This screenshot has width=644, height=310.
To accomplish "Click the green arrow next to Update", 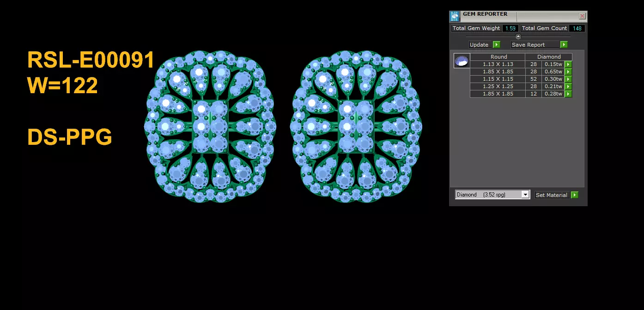I will [x=496, y=45].
